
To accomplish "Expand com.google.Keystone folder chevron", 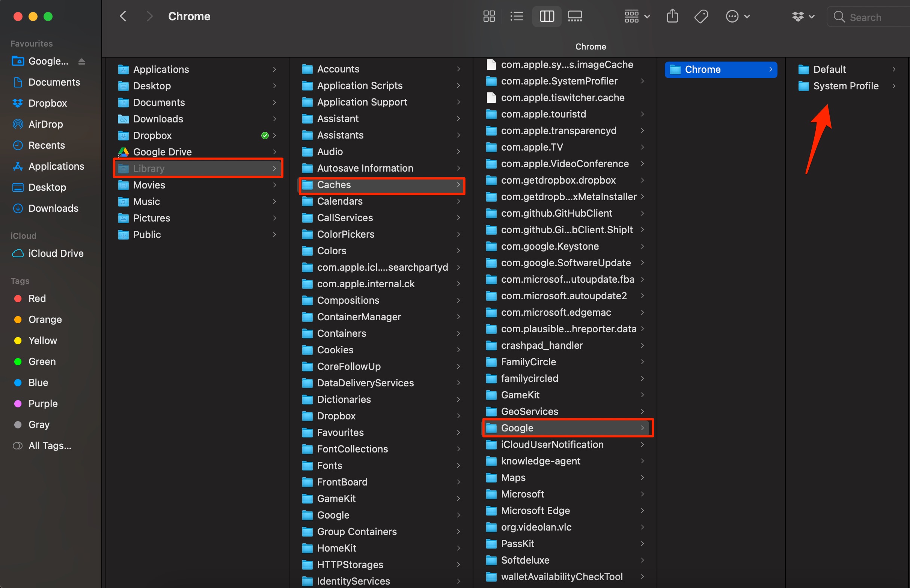I will [642, 246].
